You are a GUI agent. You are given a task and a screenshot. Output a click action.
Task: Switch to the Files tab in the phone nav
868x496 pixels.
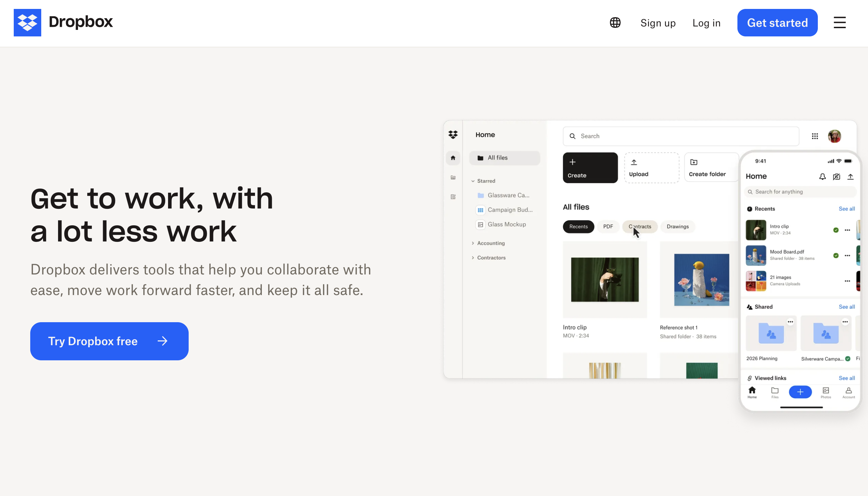pos(775,392)
